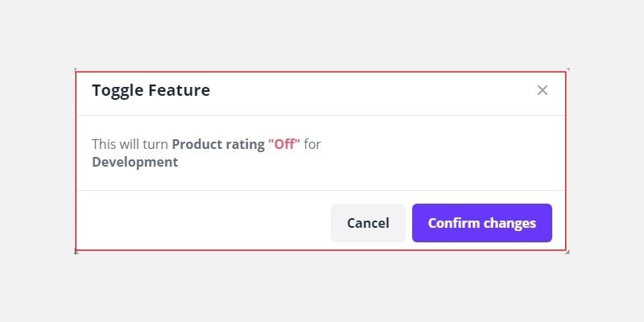
Task: Click the bottom-left corner handle of dialog
Action: [x=76, y=252]
